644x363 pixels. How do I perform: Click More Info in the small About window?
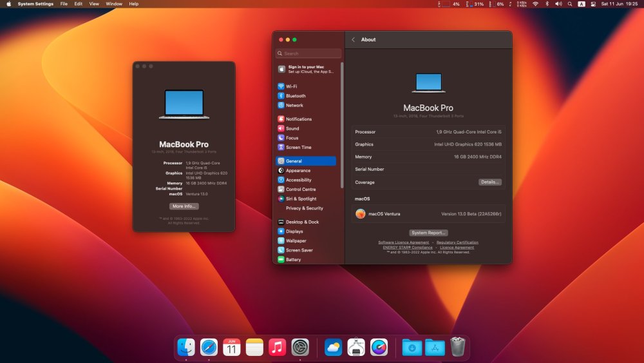[x=184, y=206]
